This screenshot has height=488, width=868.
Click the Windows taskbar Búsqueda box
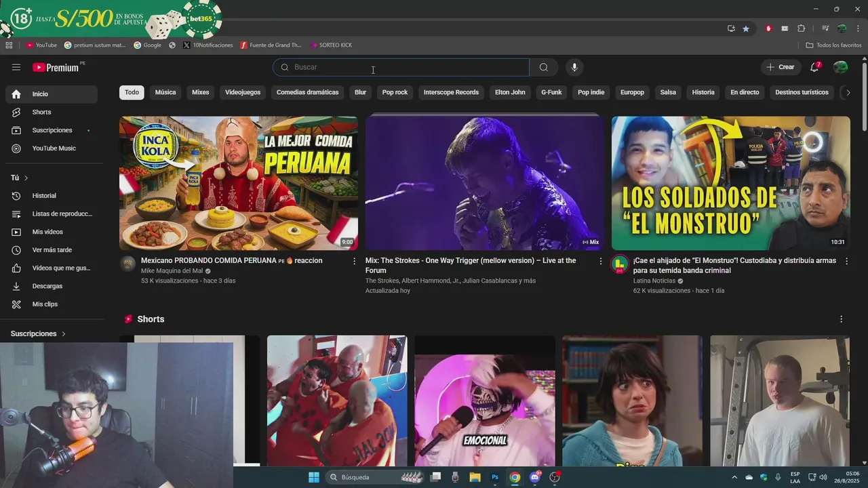[x=374, y=477]
